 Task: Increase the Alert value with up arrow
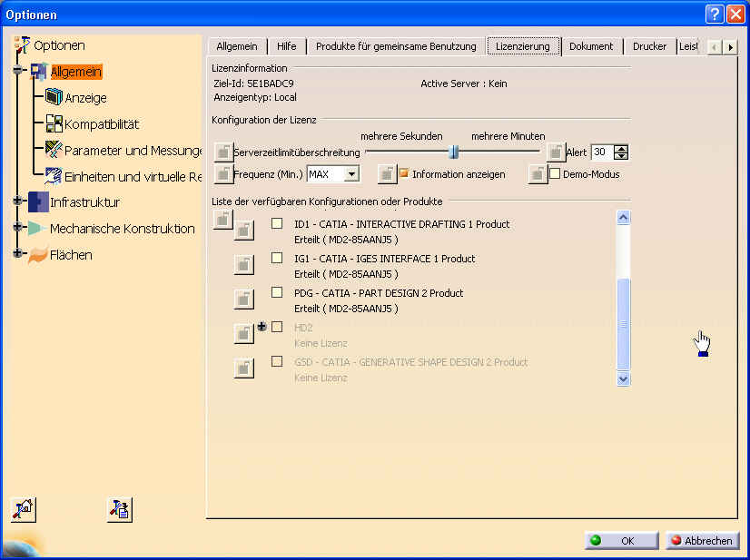click(621, 149)
